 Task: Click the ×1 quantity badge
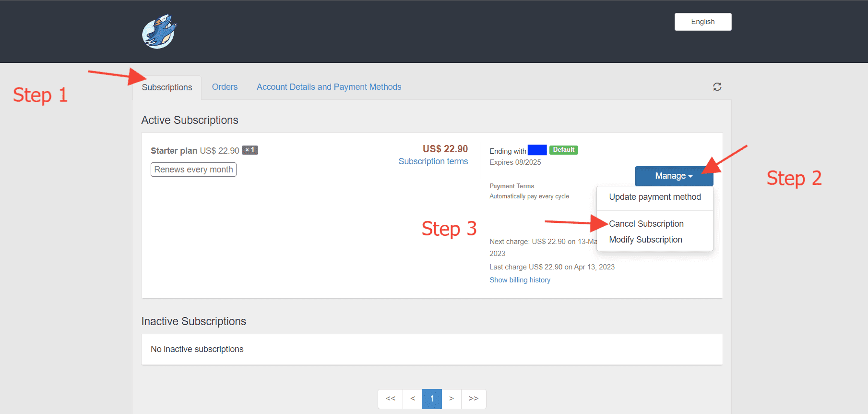[250, 150]
